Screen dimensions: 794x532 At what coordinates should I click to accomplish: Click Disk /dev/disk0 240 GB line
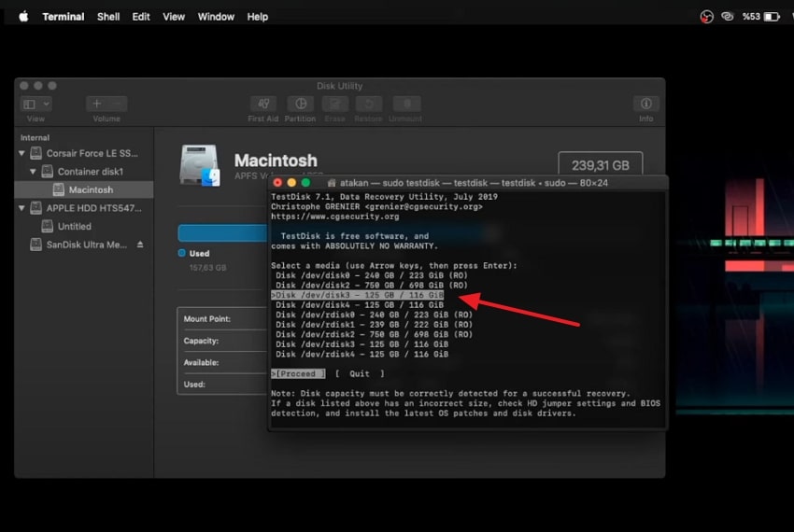(x=372, y=275)
